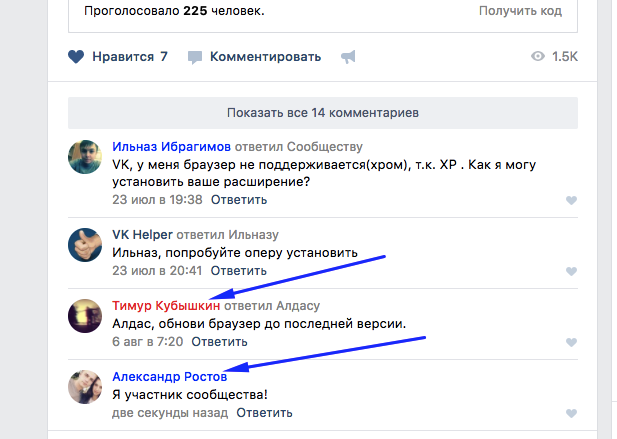
Task: Like Ильназ Ибрагимов's comment with heart
Action: tap(571, 200)
